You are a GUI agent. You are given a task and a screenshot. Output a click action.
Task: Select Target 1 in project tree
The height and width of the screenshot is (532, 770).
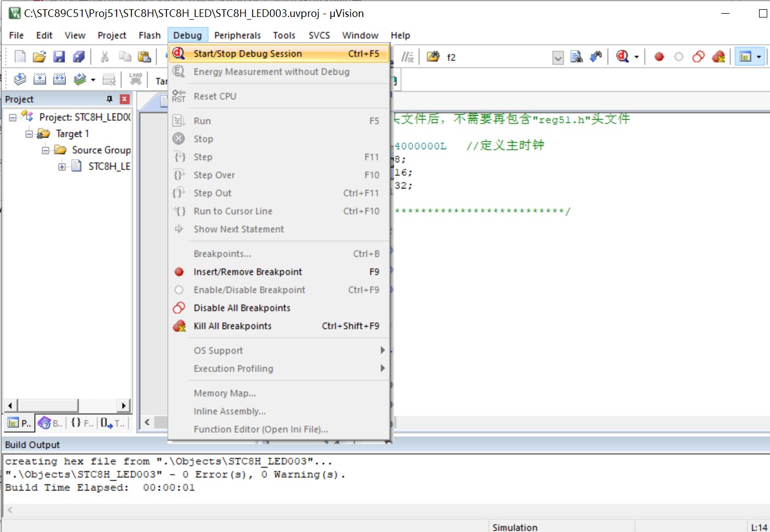coord(72,133)
